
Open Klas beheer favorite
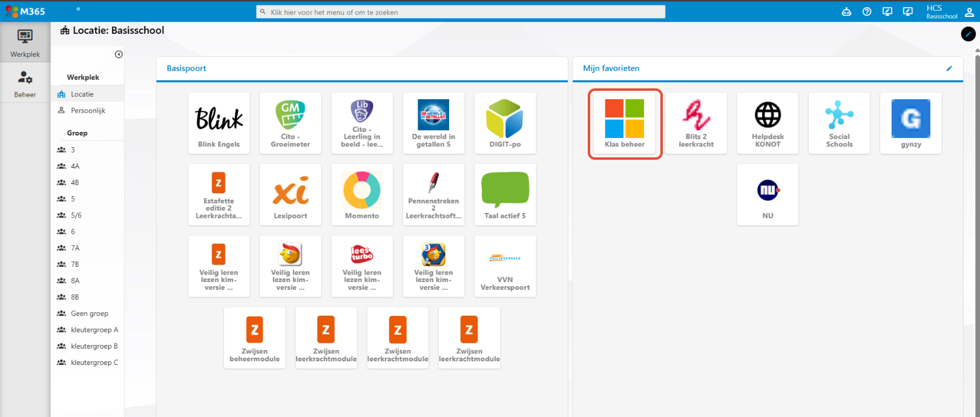pyautogui.click(x=625, y=123)
